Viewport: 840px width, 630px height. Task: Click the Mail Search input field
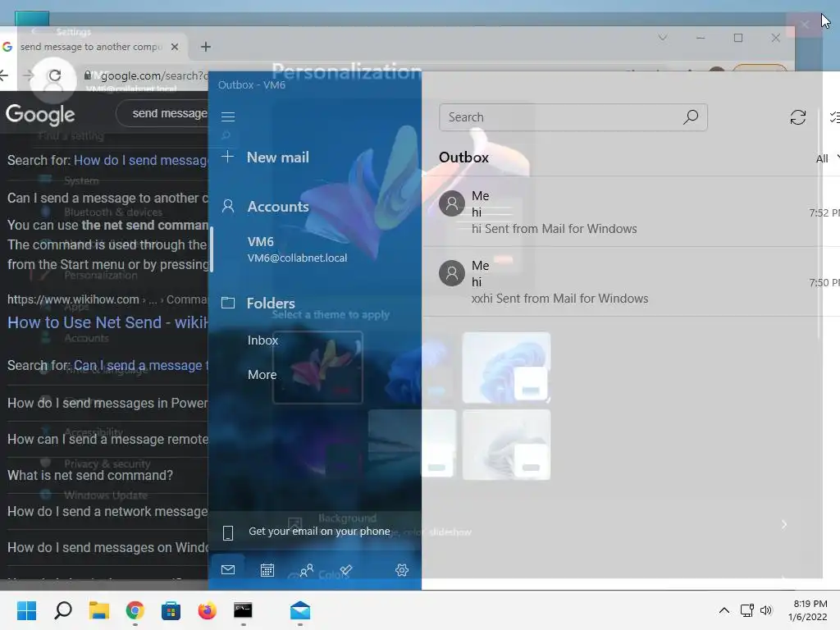(573, 117)
